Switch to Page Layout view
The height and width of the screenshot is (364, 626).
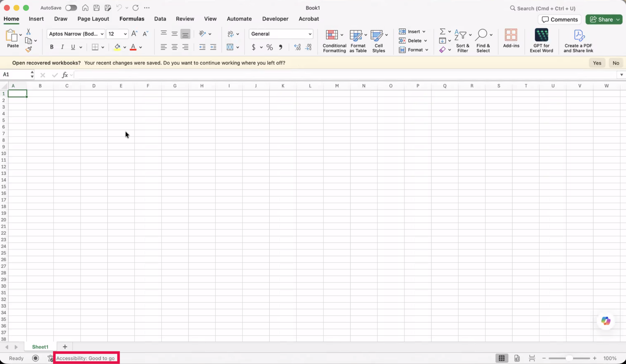pyautogui.click(x=517, y=358)
